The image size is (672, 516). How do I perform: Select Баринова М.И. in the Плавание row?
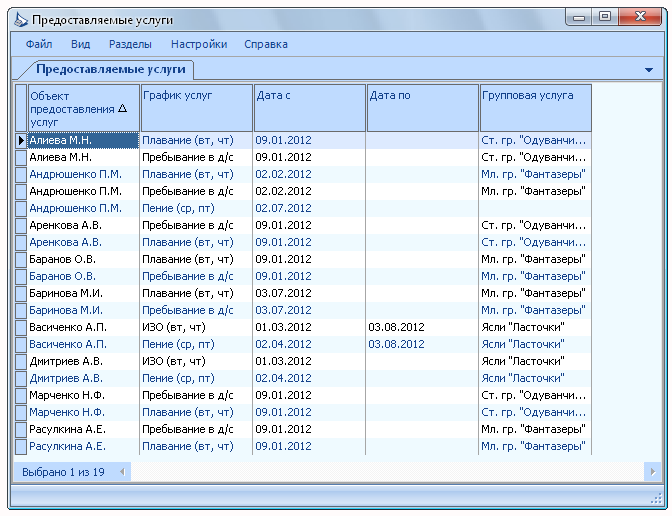point(83,294)
